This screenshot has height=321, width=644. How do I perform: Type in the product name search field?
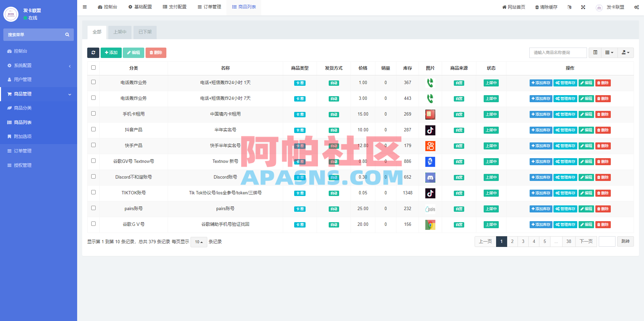coord(557,53)
